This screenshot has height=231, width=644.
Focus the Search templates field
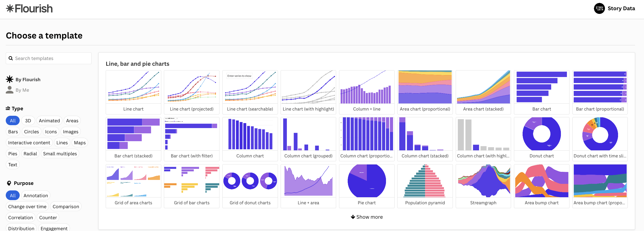click(49, 58)
